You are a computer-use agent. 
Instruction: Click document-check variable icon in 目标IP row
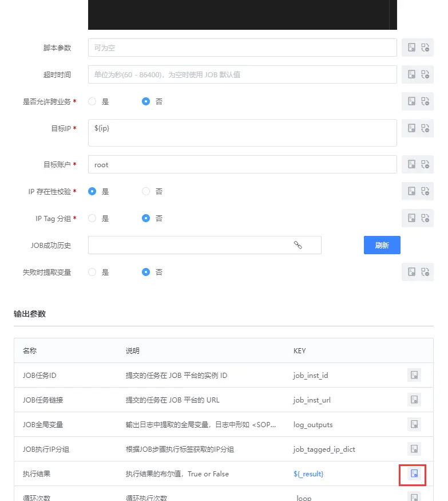tap(411, 128)
